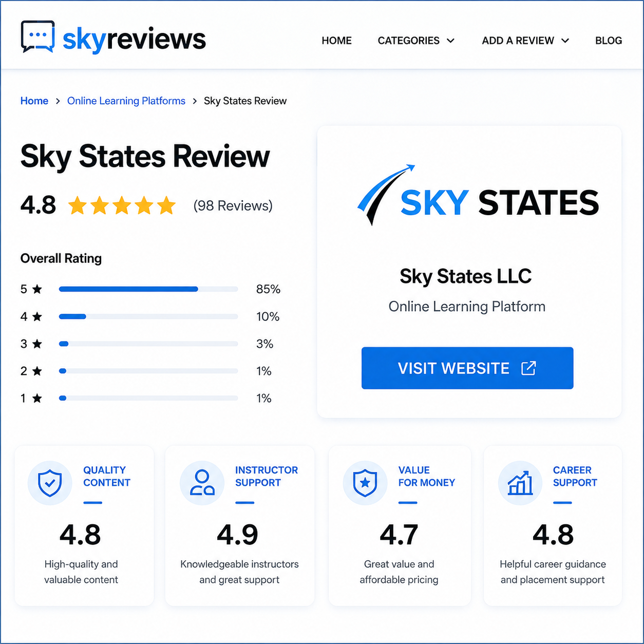The height and width of the screenshot is (644, 644).
Task: Click the black star beside 2
Action: (x=37, y=371)
